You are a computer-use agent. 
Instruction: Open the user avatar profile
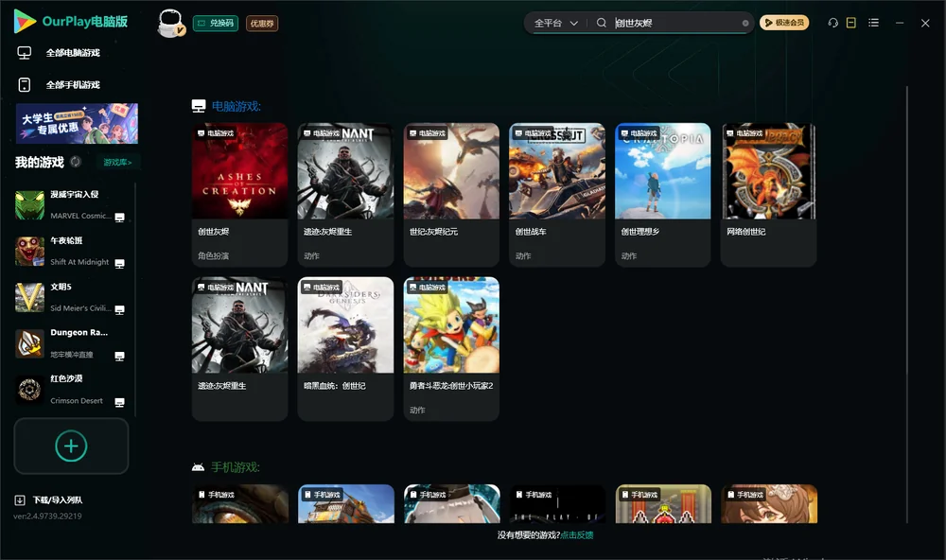[170, 23]
